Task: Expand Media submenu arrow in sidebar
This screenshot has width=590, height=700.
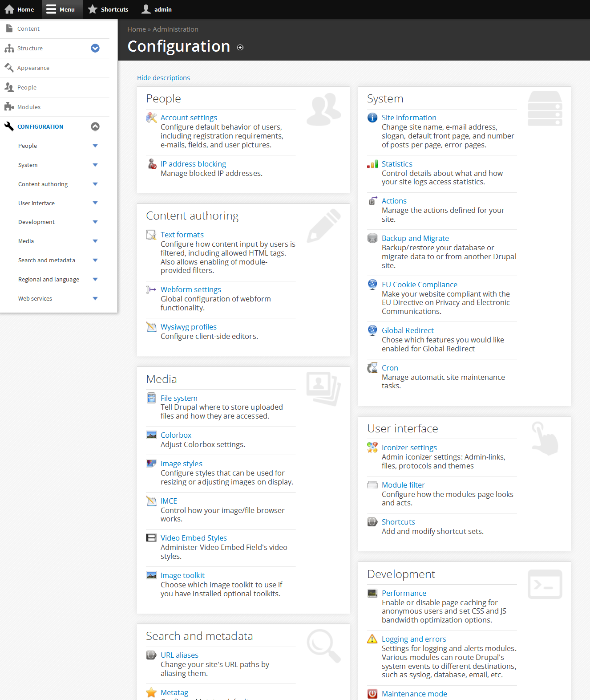Action: 95,241
